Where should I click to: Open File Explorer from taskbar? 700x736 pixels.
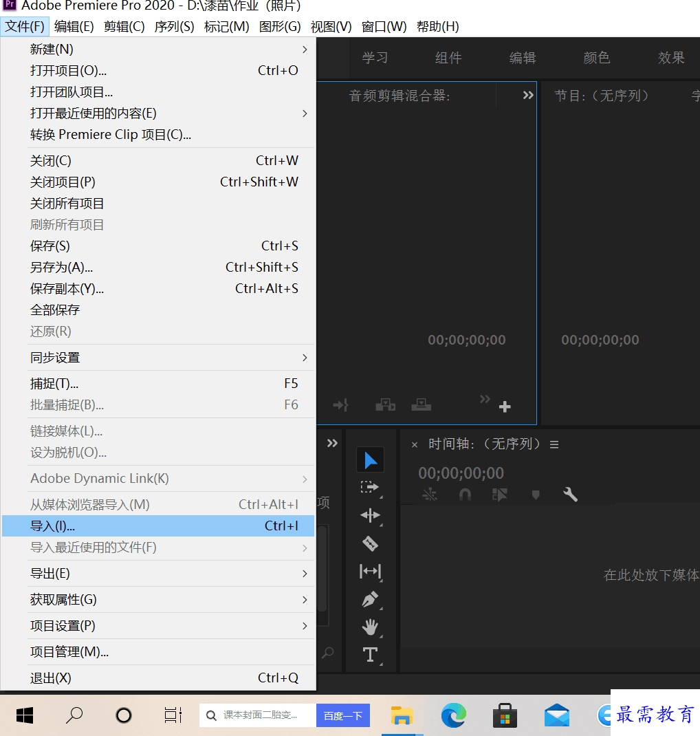(402, 715)
